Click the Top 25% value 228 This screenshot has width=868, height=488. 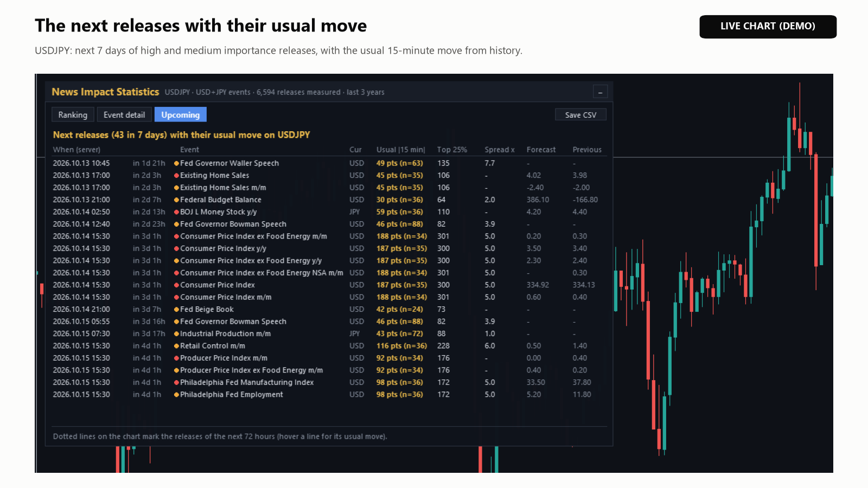click(443, 346)
